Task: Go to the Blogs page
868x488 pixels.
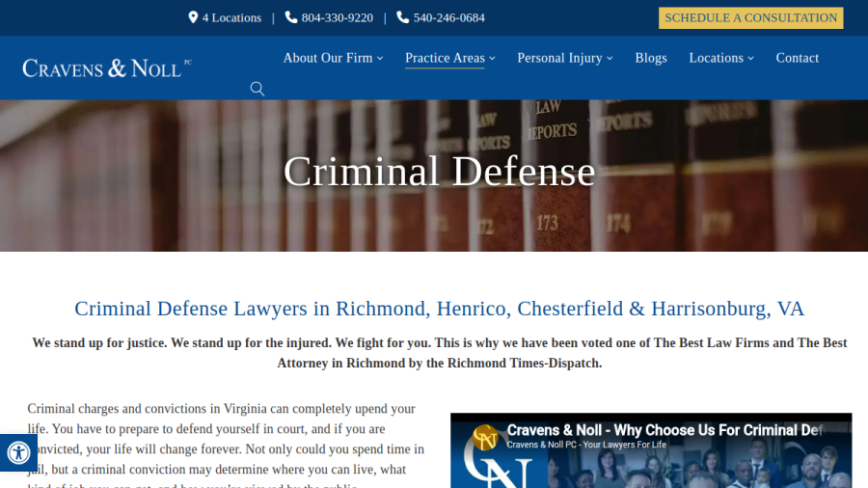Action: [x=651, y=58]
